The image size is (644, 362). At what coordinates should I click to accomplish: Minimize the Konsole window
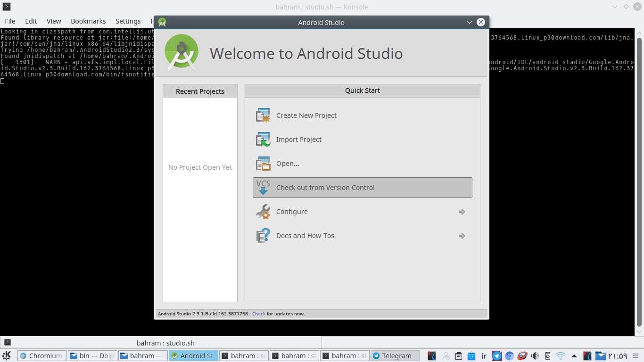tap(615, 7)
